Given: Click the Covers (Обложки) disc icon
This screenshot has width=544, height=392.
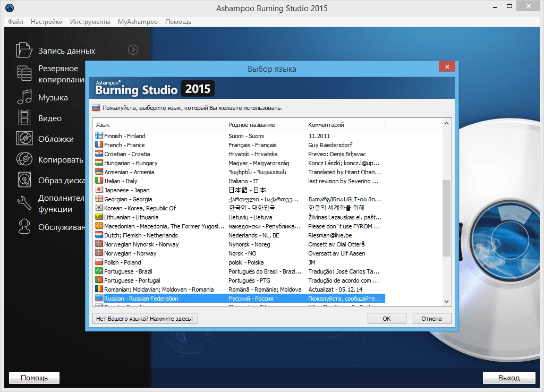Looking at the screenshot, I should tap(24, 139).
